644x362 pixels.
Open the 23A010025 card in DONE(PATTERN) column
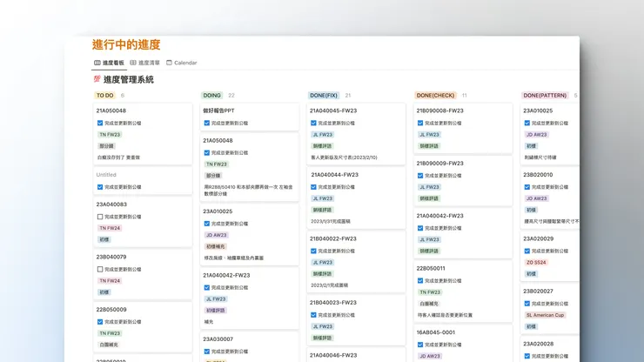tap(550, 134)
